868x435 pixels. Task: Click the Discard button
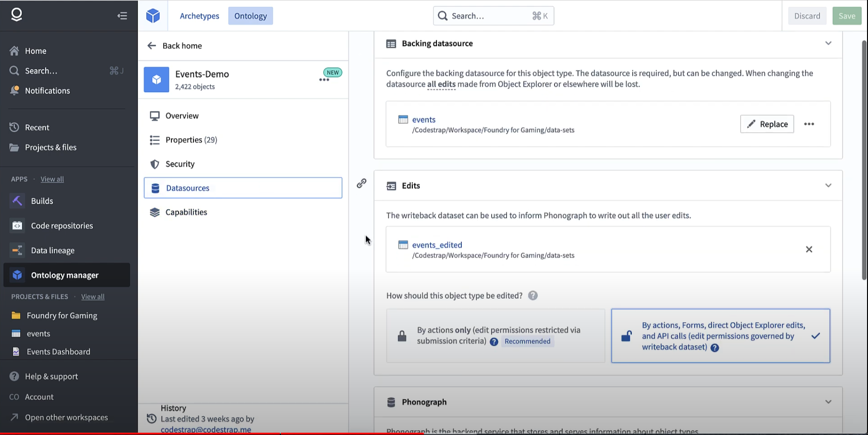807,16
